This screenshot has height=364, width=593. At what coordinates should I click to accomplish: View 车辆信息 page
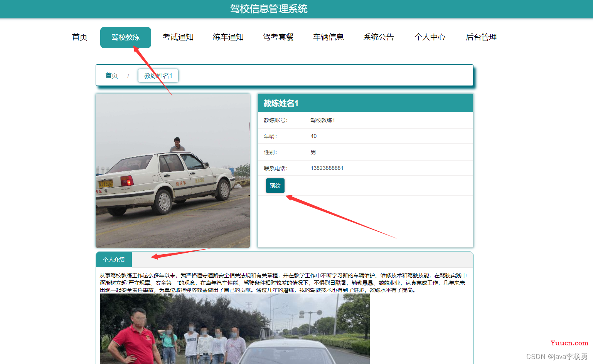329,37
